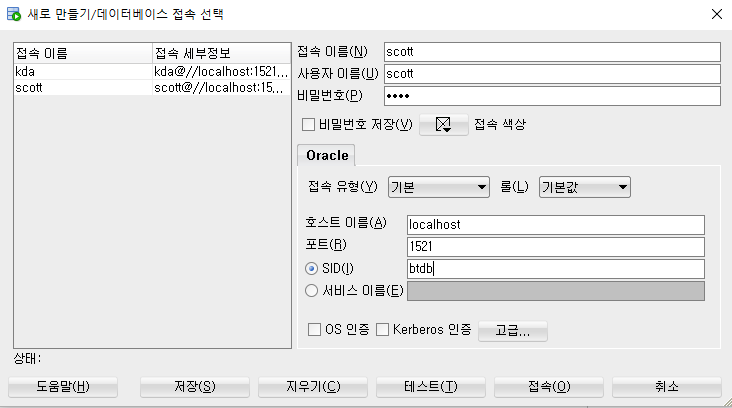Click the dialog title database icon
The width and height of the screenshot is (732, 408).
pyautogui.click(x=14, y=14)
